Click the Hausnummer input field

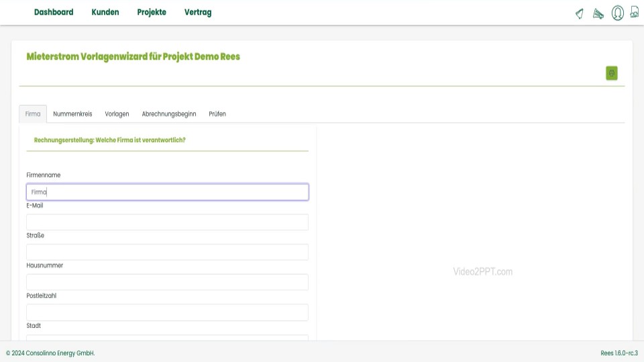point(168,282)
